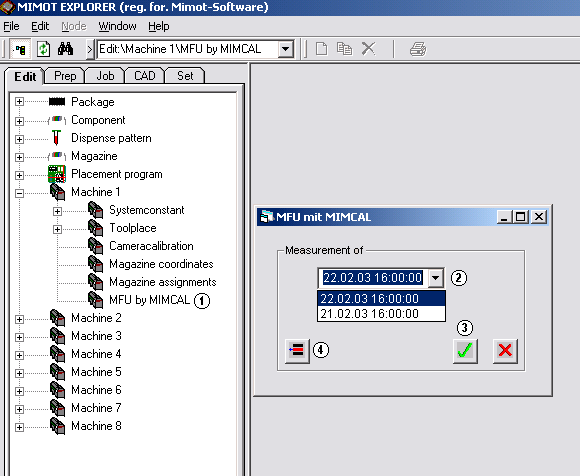Cancel dialog with the red X button
580x476 pixels.
pos(505,350)
